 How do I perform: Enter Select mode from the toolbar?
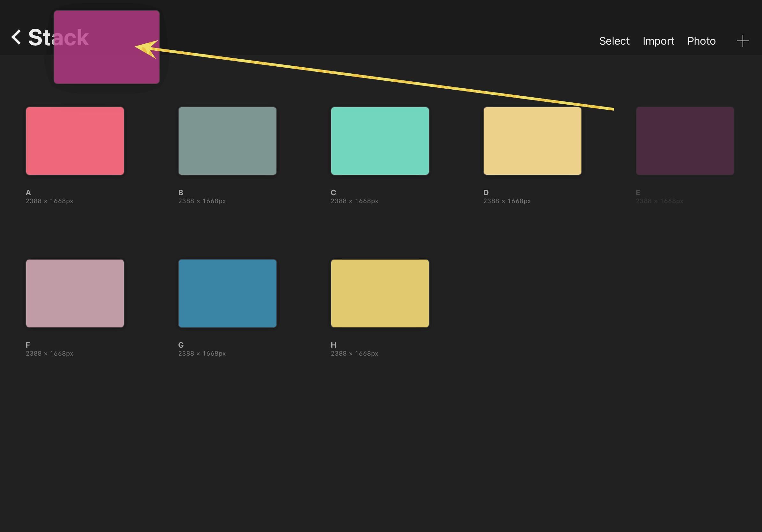pyautogui.click(x=614, y=41)
